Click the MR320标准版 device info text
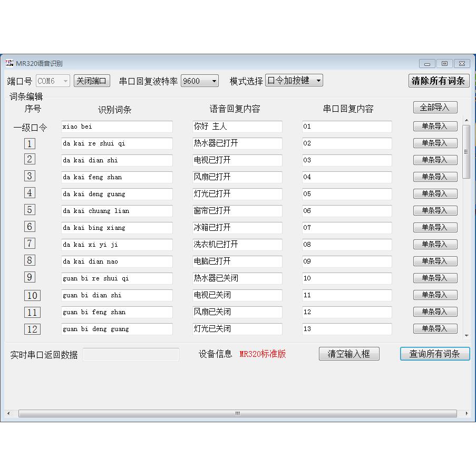476x476 pixels. coord(263,354)
